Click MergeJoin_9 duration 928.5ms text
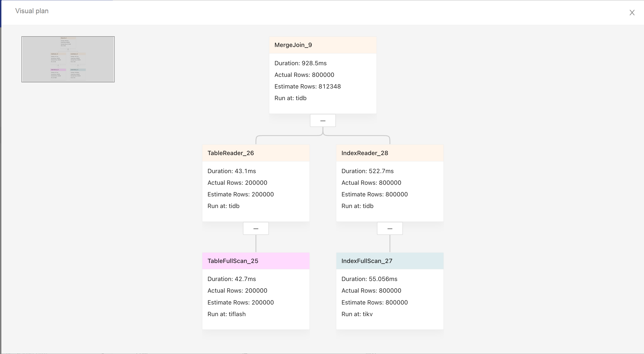This screenshot has width=644, height=354. coord(300,63)
